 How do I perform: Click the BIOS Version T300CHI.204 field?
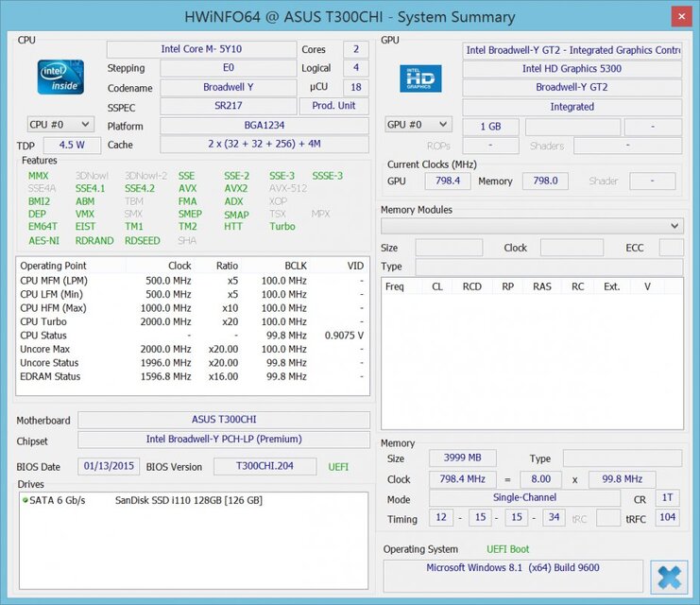[265, 466]
